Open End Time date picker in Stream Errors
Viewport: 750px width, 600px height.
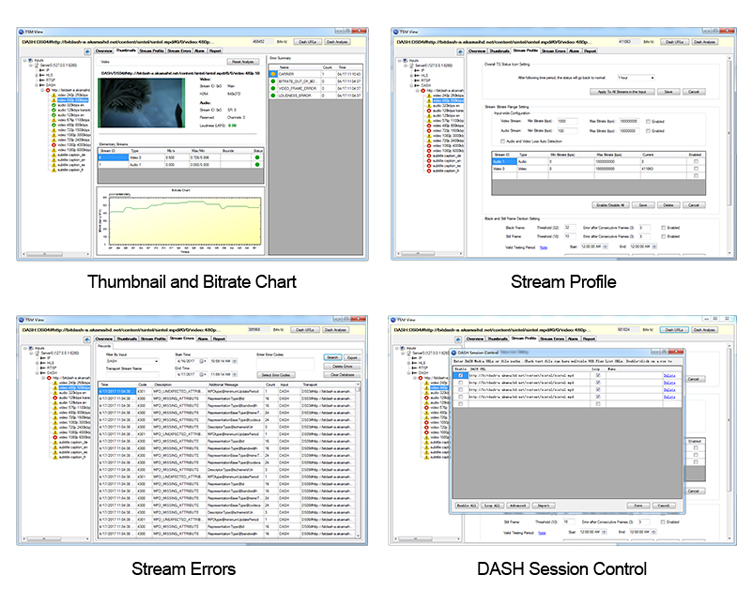[201, 375]
